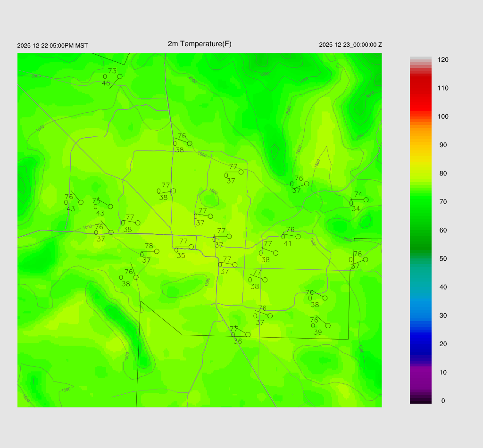
Task: Click the station circle with 77 over 35
Action: pyautogui.click(x=191, y=247)
